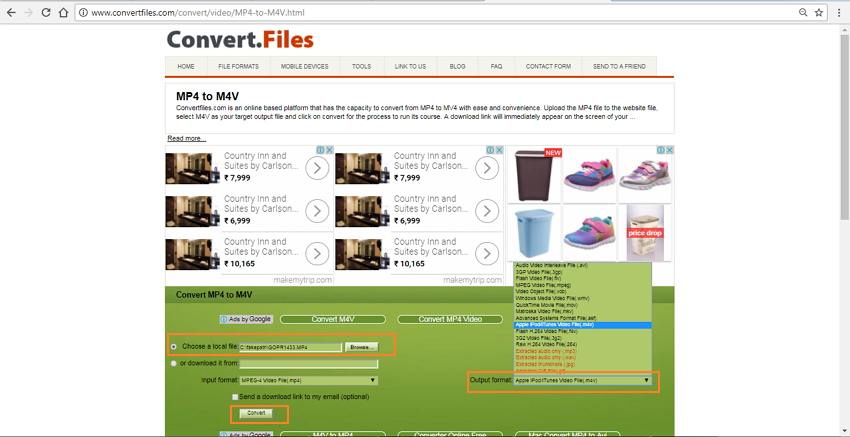Click the Ads by Google info icon above the file chooser

[x=223, y=319]
